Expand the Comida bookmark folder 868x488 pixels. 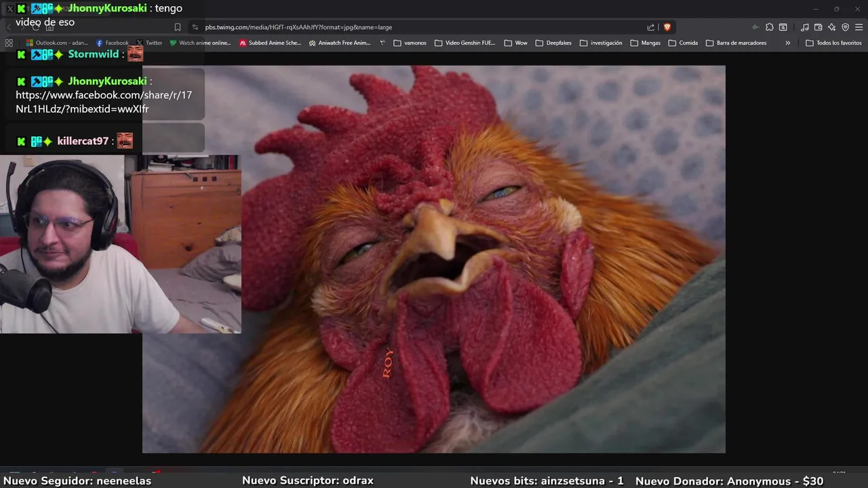pos(683,43)
